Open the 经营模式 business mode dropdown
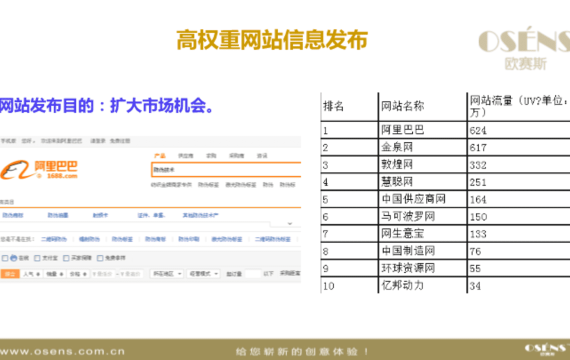This screenshot has height=360, width=570. (204, 273)
